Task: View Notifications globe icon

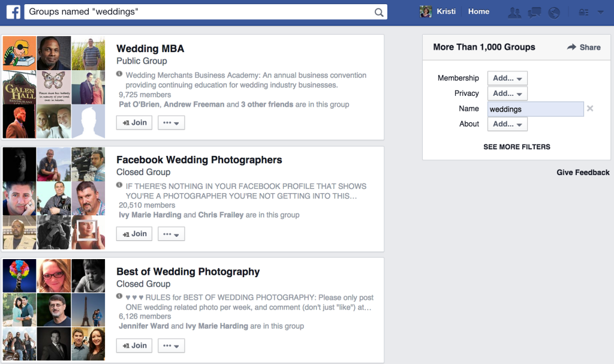Action: [x=554, y=11]
